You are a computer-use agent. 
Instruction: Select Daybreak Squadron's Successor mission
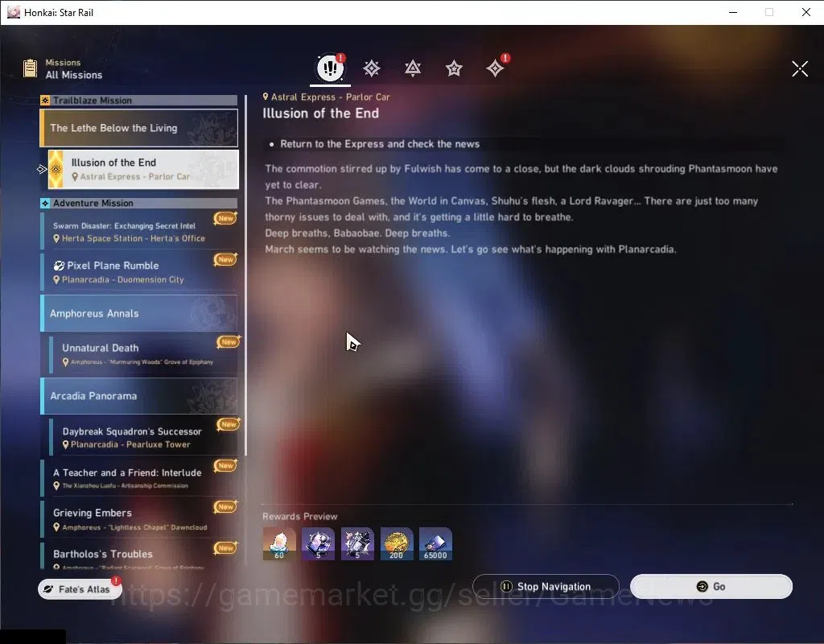click(143, 437)
